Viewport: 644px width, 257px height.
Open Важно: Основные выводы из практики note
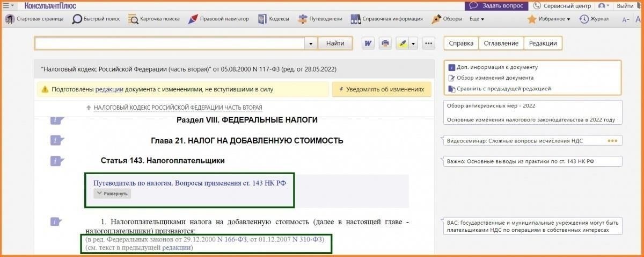point(521,161)
